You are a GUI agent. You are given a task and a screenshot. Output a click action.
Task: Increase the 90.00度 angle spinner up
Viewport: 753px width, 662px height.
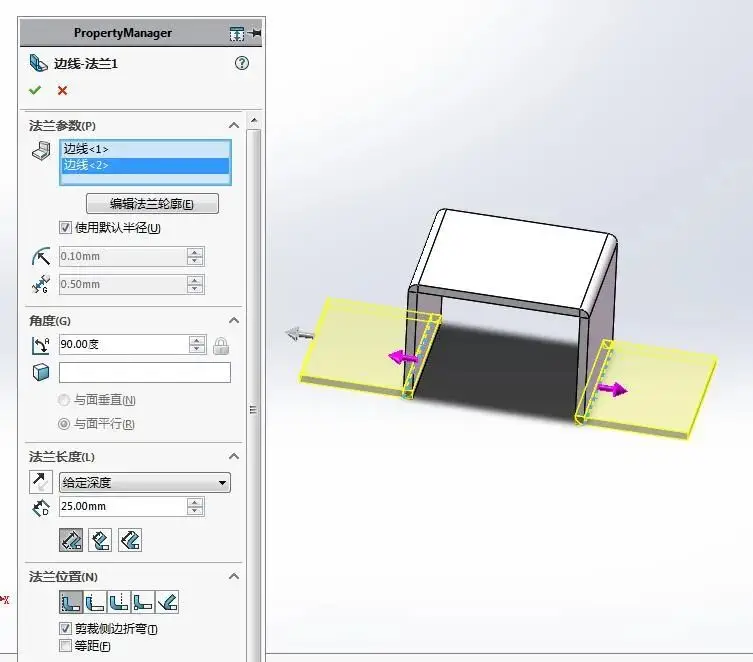[x=196, y=340]
